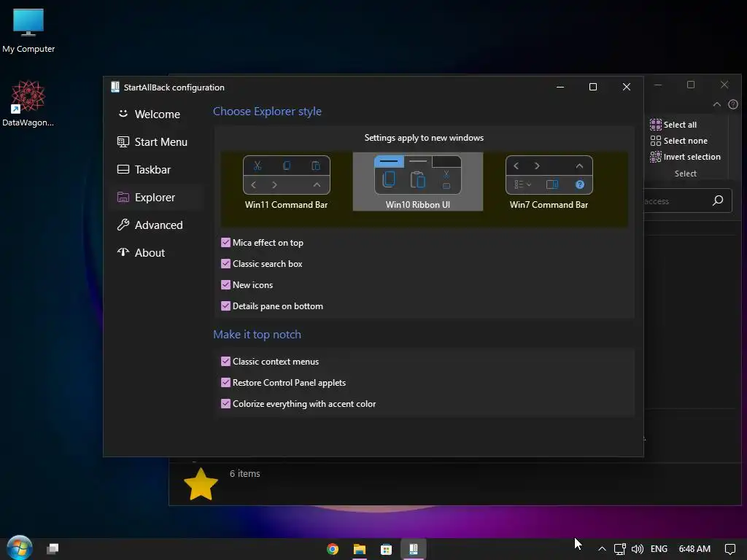This screenshot has width=747, height=560.
Task: Open the Welcome section
Action: click(x=156, y=114)
